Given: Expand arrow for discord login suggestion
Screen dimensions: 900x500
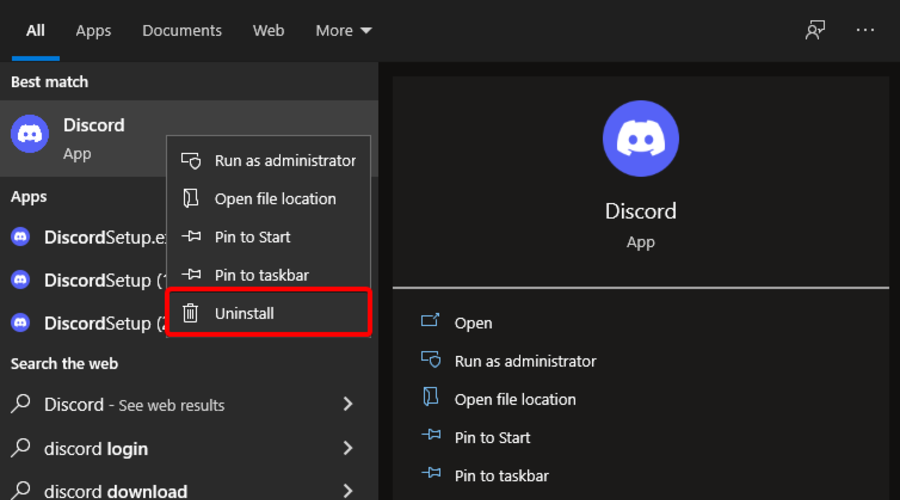Looking at the screenshot, I should tap(347, 448).
